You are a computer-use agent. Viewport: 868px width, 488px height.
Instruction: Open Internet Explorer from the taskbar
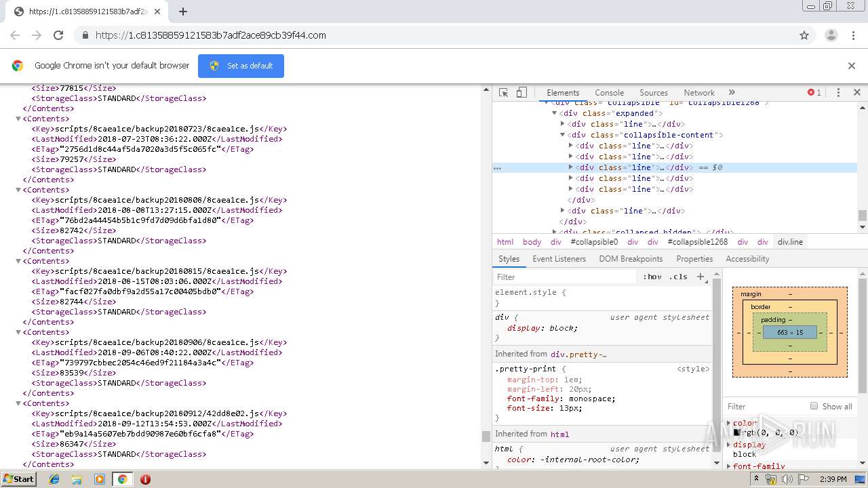[x=54, y=479]
